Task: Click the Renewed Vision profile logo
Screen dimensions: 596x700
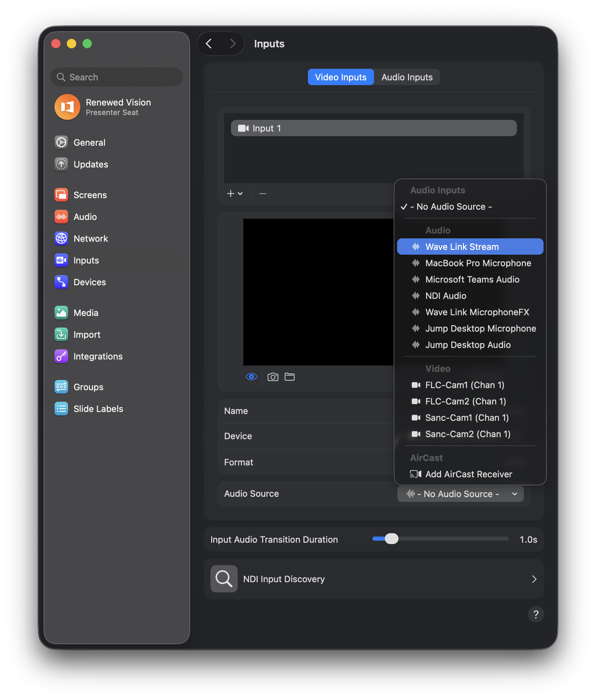Action: [x=67, y=107]
